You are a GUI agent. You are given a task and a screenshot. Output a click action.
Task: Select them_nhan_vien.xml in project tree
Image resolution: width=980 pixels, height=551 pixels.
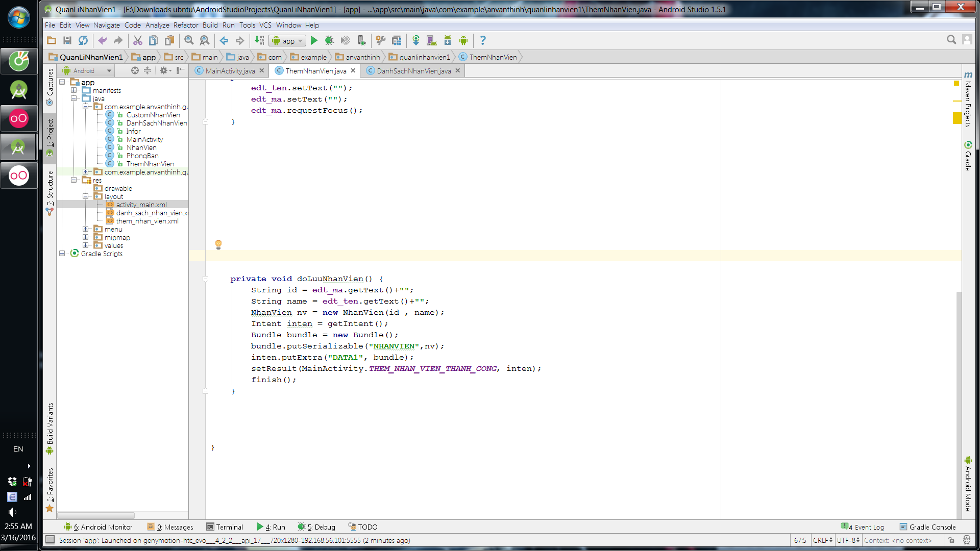click(x=147, y=221)
